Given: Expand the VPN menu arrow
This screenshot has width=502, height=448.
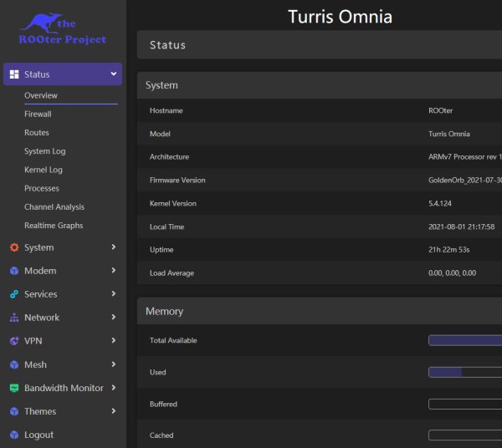Looking at the screenshot, I should pyautogui.click(x=114, y=340).
